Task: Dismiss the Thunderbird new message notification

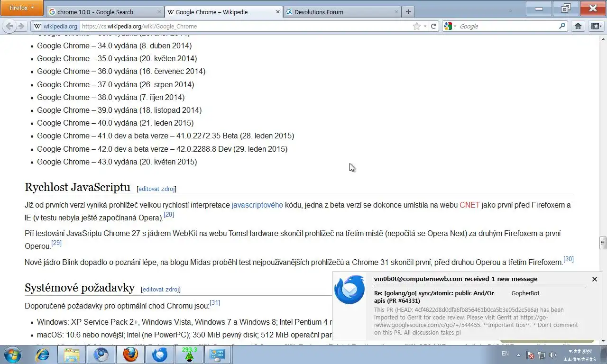Action: 594,279
